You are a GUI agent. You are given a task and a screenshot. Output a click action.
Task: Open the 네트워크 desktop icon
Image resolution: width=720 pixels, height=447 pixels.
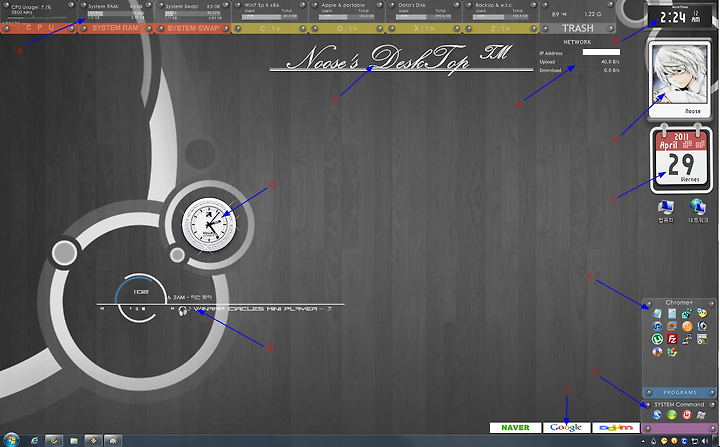coord(698,212)
